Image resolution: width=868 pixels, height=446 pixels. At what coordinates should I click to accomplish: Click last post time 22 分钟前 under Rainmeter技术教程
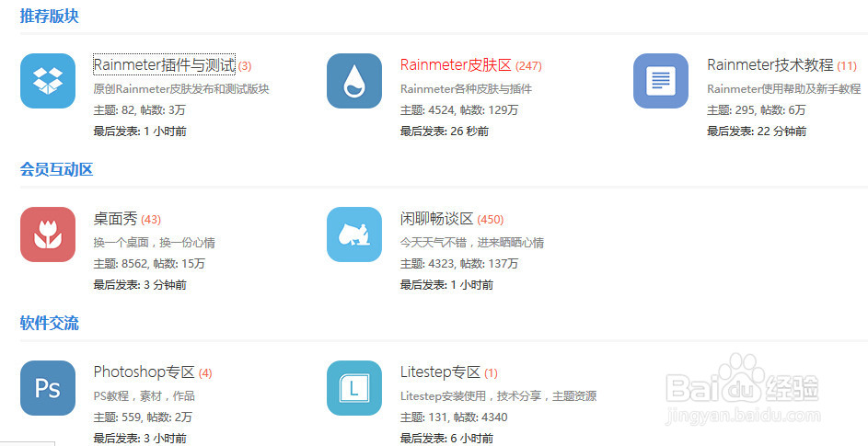[x=781, y=132]
